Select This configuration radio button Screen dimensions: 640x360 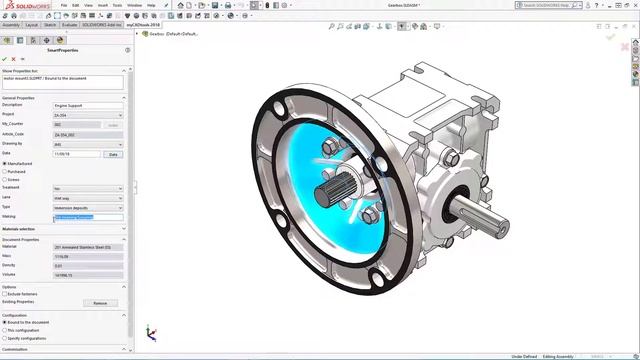click(4, 330)
